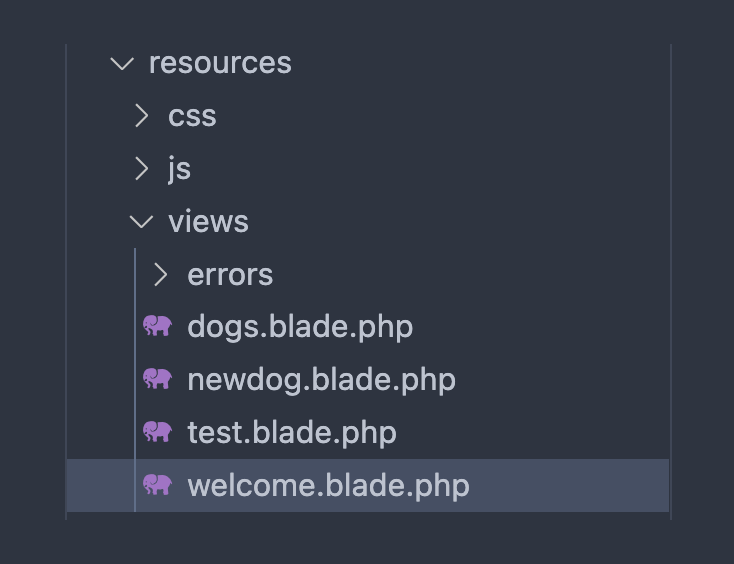This screenshot has width=734, height=564.
Task: Expand the js folder chevron
Action: coord(142,169)
